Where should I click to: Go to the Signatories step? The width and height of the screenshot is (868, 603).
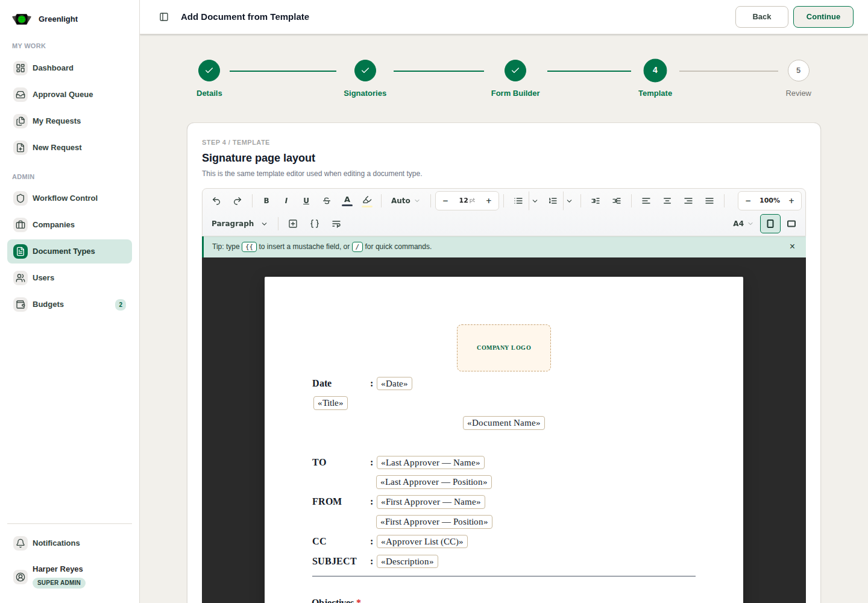coord(365,78)
